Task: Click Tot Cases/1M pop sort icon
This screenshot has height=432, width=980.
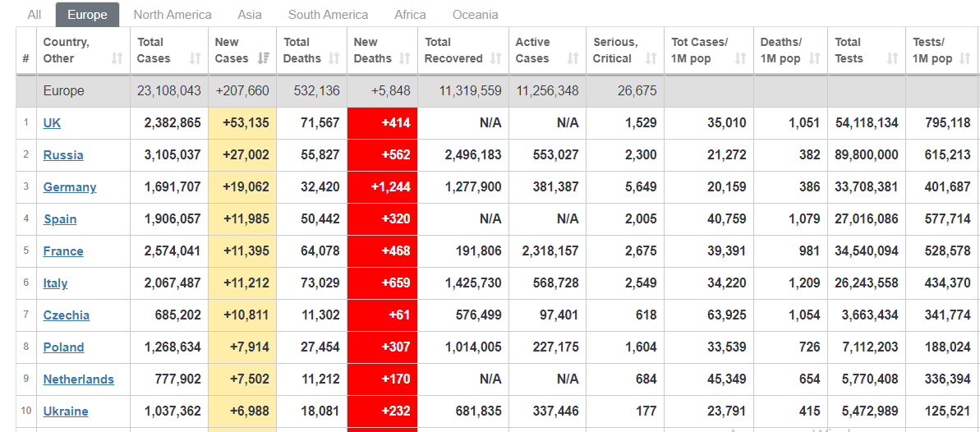Action: click(x=740, y=58)
